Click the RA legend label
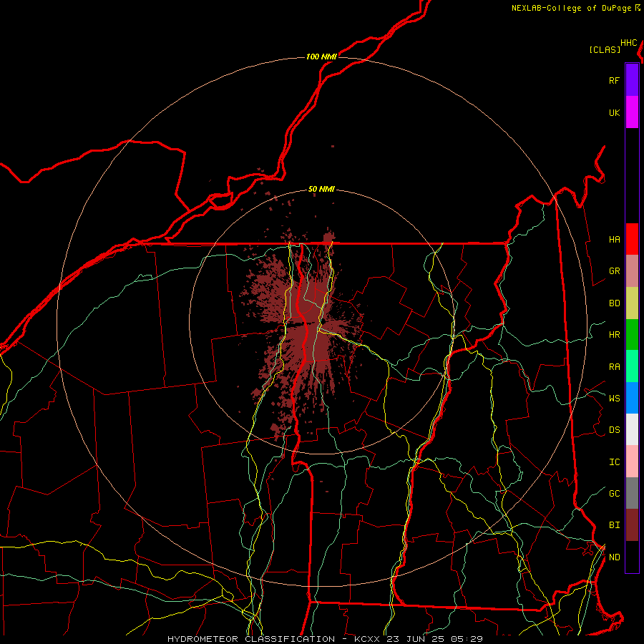The width and height of the screenshot is (644, 644). [x=614, y=366]
